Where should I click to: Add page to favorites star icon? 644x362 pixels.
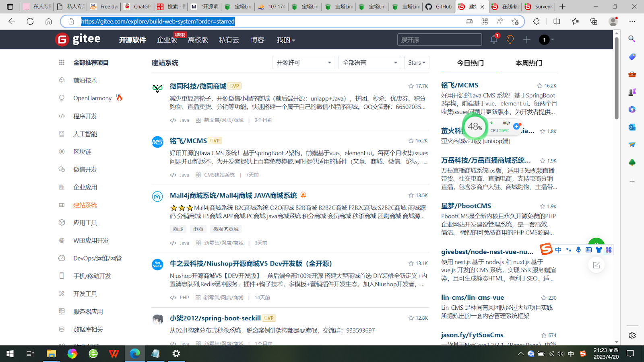[x=515, y=21]
